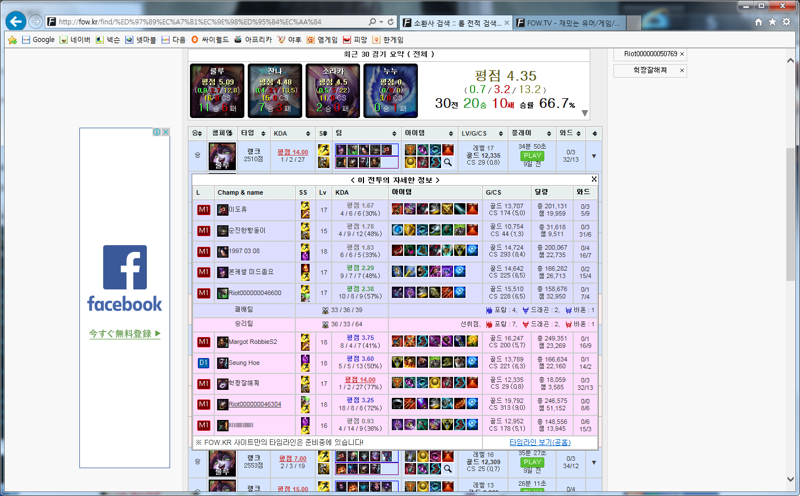Screen dimensions: 800x496
Task: Click summoner name Seung Hoe
Action: click(244, 363)
